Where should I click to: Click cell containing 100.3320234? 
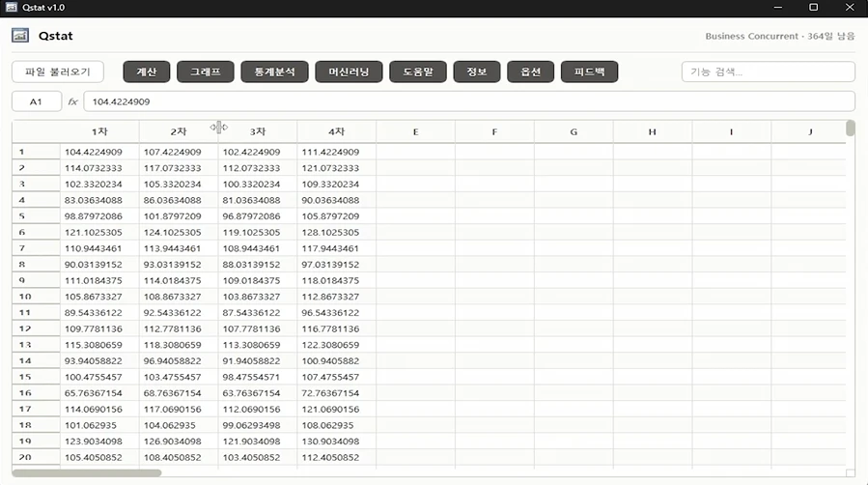(x=258, y=184)
